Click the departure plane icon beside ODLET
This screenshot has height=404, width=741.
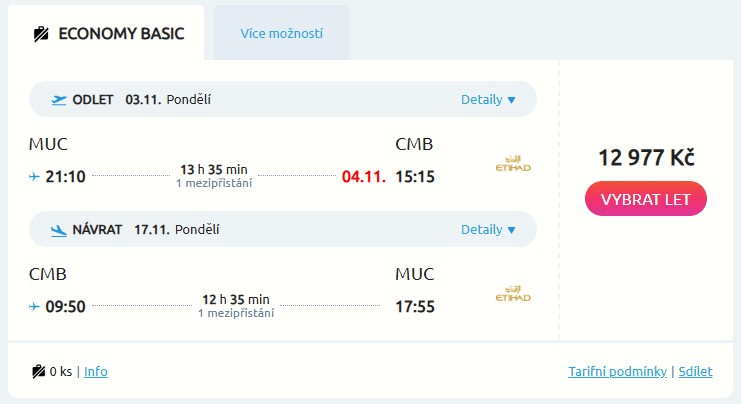pyautogui.click(x=58, y=99)
